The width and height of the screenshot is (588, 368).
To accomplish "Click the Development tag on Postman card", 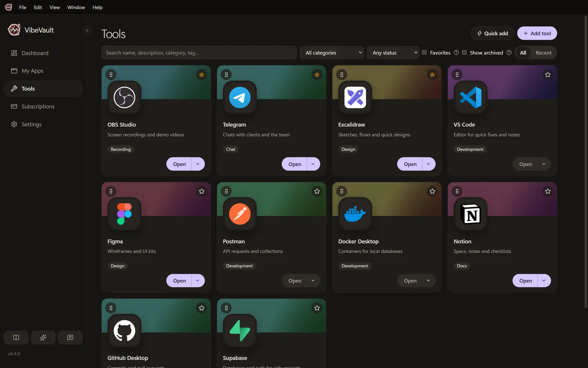I will pos(239,266).
